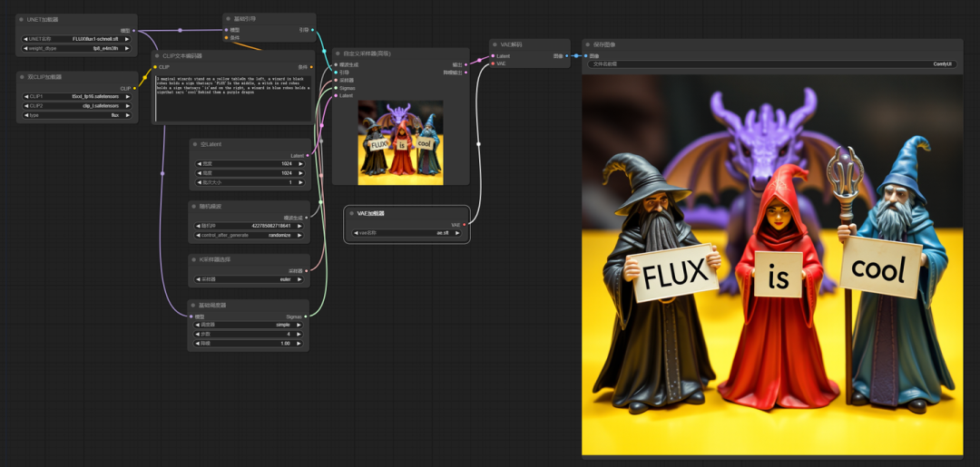Viewport: 980px width, 467px height.
Task: Click the Sigmas input port on 自定义采样器(高级)
Action: [336, 88]
